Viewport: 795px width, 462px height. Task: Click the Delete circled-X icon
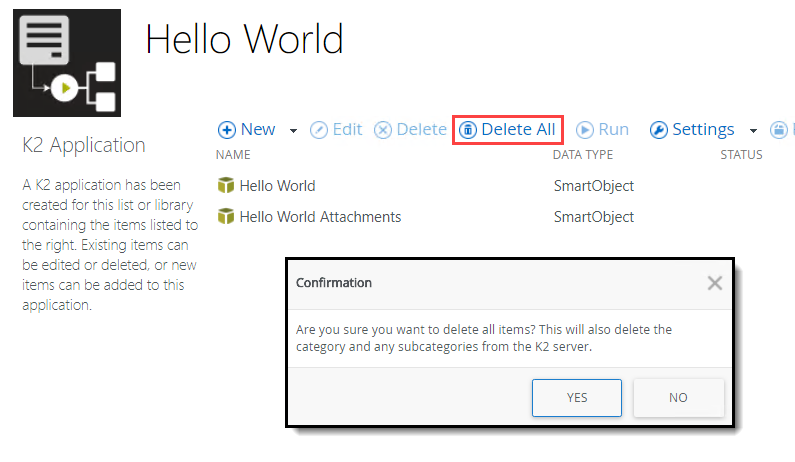pyautogui.click(x=383, y=130)
